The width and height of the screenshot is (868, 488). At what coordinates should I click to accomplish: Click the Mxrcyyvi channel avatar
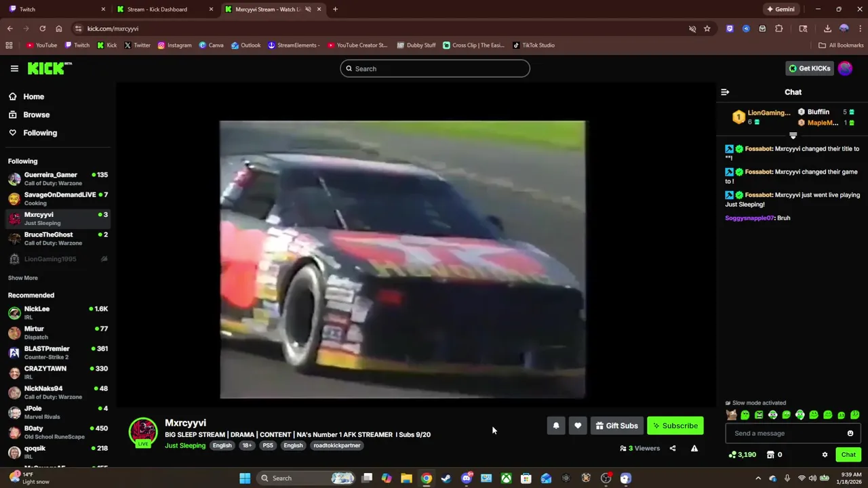[x=143, y=432]
